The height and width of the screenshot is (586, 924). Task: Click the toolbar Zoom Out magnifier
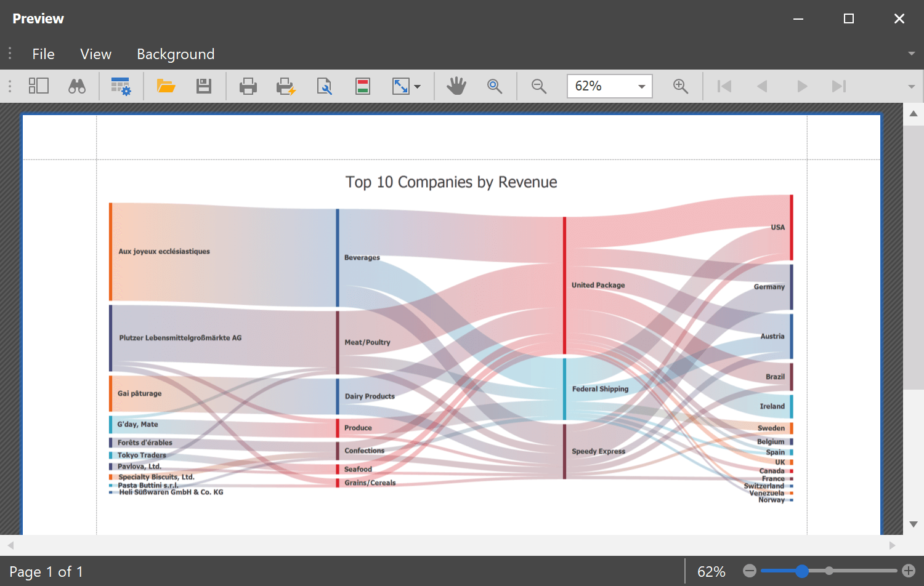[x=539, y=86]
